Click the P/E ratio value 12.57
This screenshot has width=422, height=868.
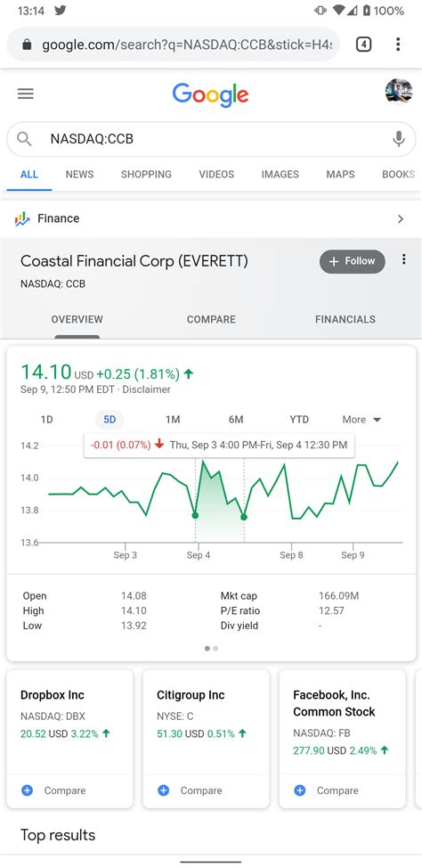coord(331,611)
